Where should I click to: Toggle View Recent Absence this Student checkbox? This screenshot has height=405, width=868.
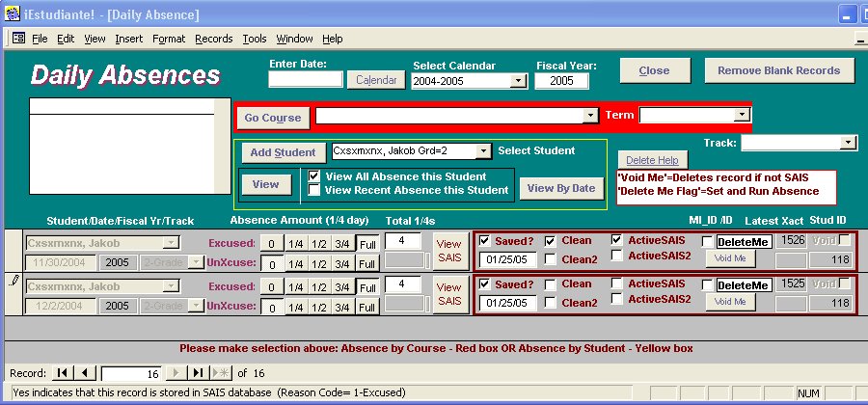(x=313, y=190)
